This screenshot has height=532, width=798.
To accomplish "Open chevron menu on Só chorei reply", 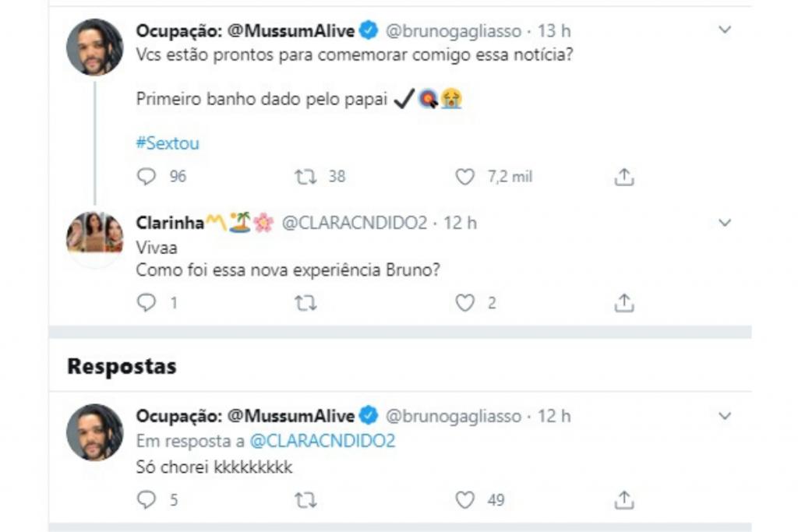I will (725, 416).
